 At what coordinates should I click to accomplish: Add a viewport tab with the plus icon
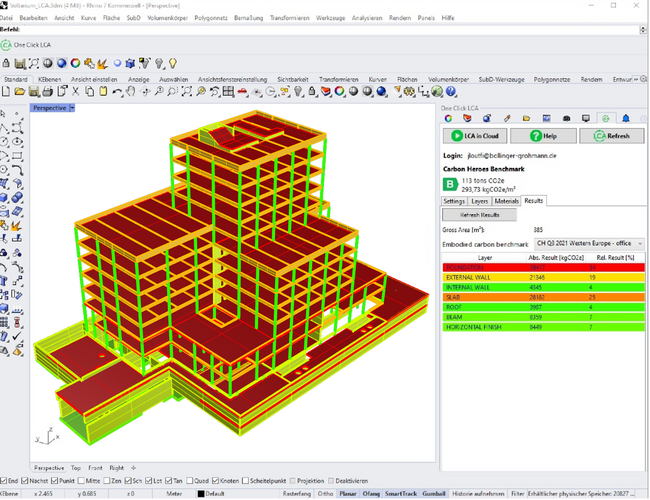[133, 468]
